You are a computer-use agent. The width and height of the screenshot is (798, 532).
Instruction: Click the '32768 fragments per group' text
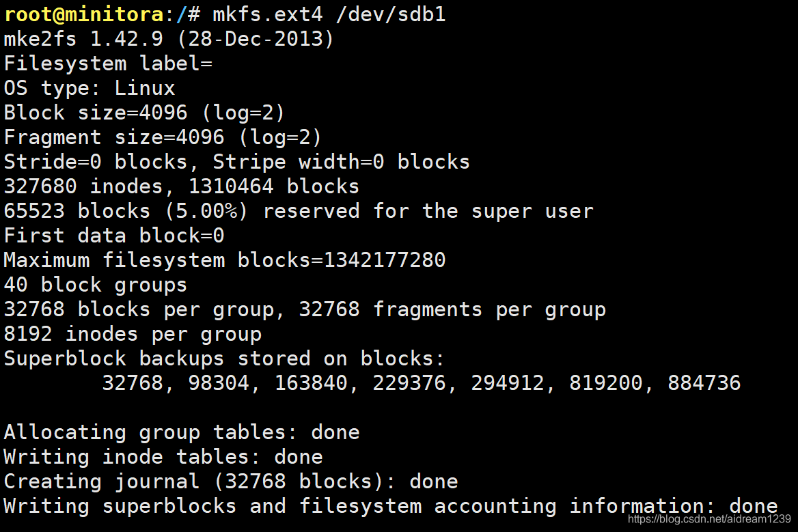coord(452,309)
